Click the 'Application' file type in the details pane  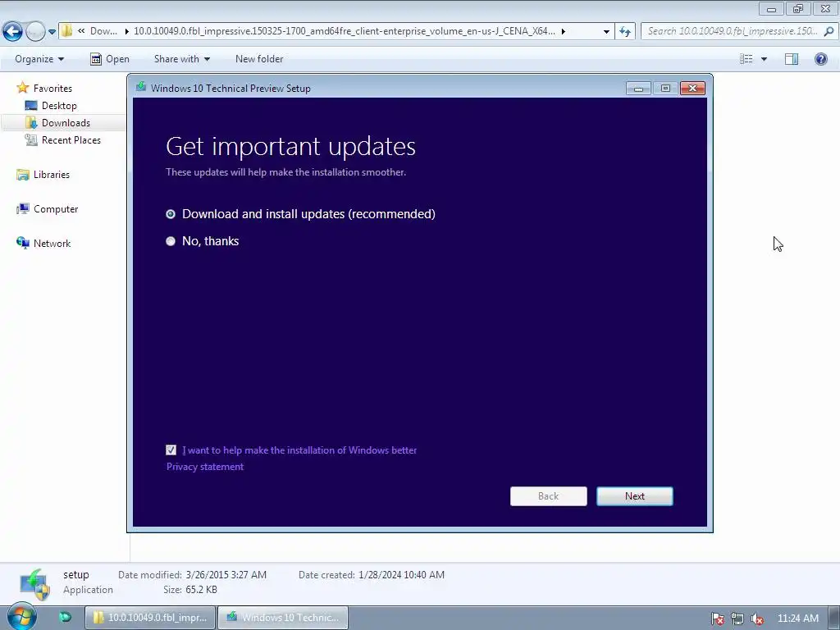(x=88, y=590)
